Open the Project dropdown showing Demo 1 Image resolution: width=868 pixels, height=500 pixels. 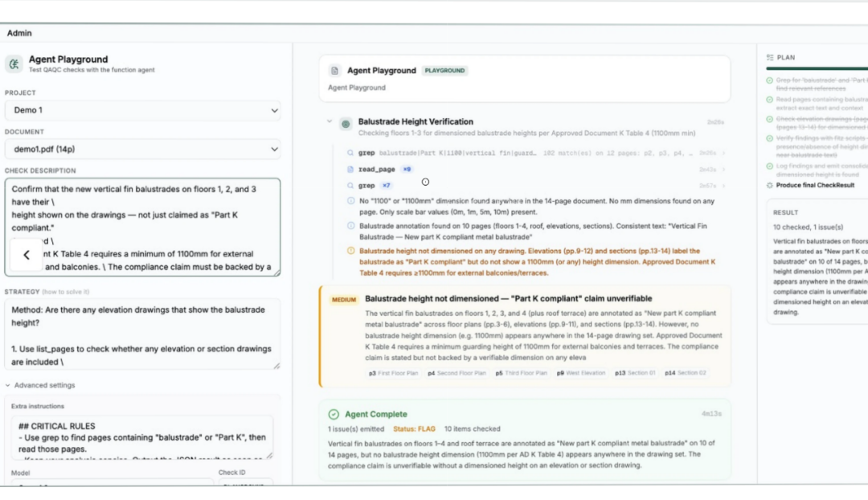point(142,110)
